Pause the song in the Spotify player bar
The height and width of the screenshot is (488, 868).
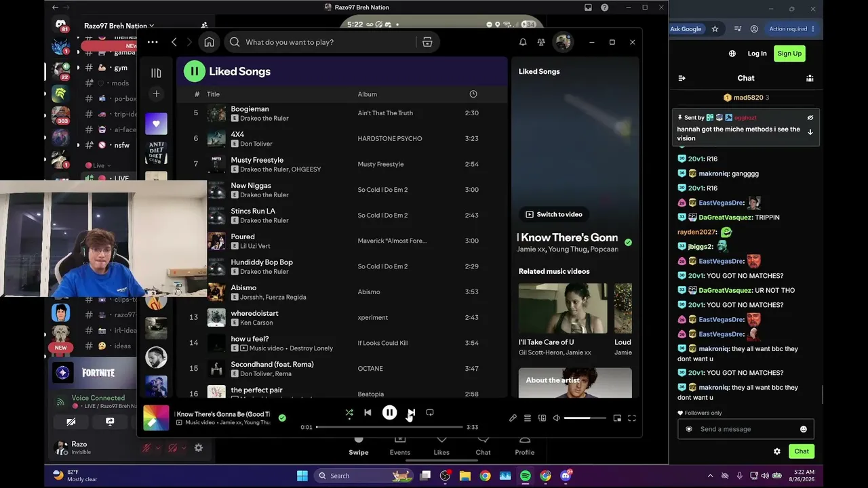(389, 412)
